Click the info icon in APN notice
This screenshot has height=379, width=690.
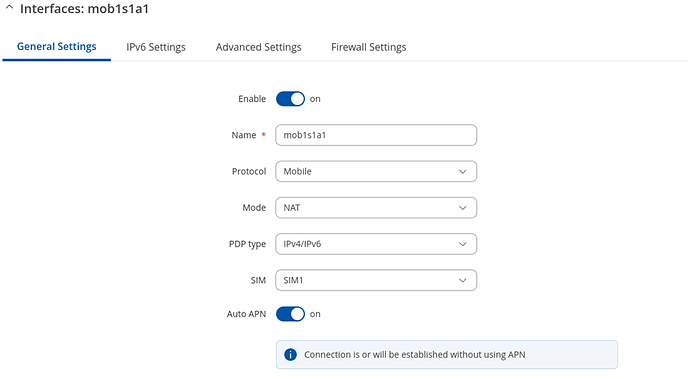pos(290,354)
